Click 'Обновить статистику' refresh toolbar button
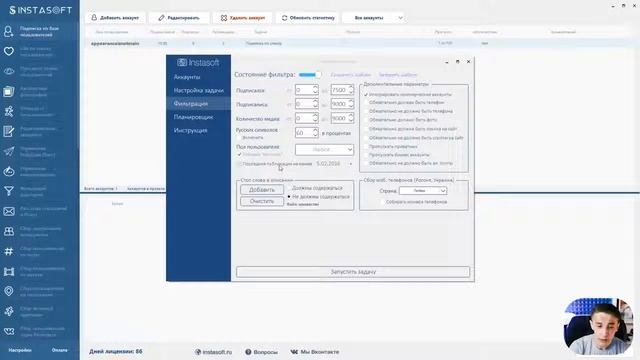Screen dimensions: 640x360 (x=308, y=18)
